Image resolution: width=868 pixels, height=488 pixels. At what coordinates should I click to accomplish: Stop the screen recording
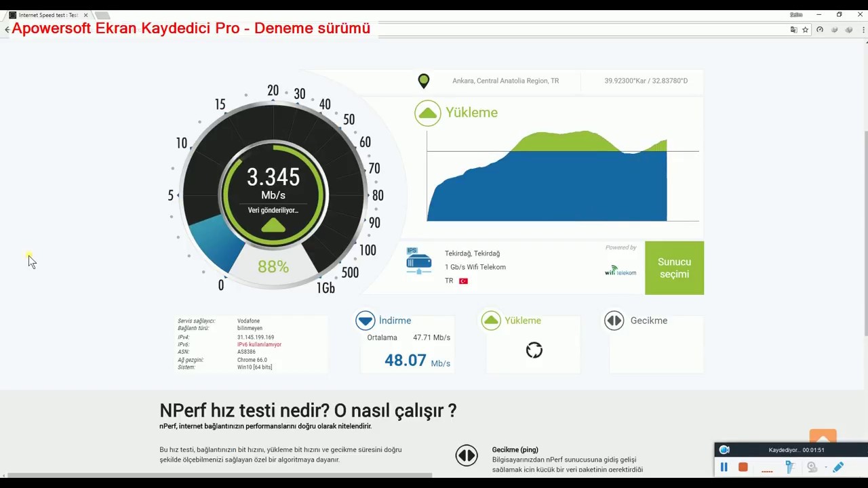(x=743, y=467)
